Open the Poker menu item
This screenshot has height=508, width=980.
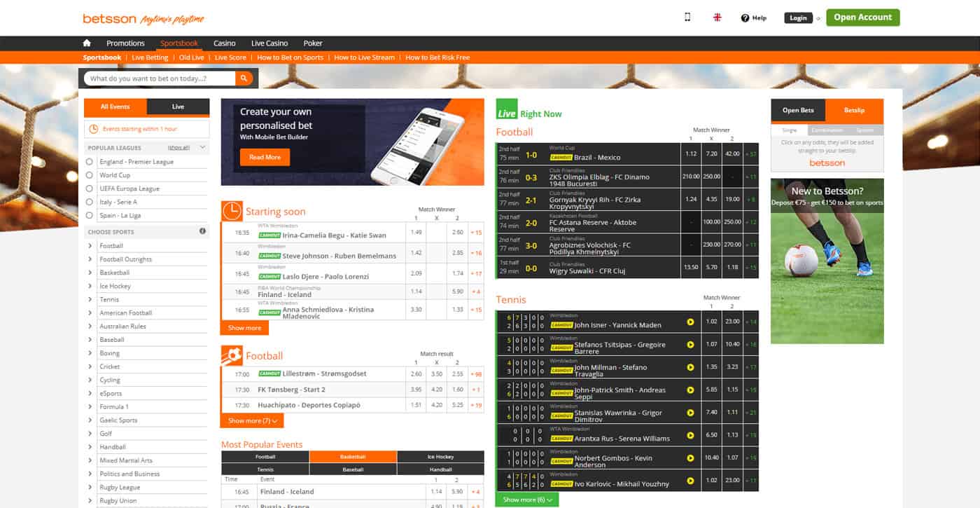point(313,43)
